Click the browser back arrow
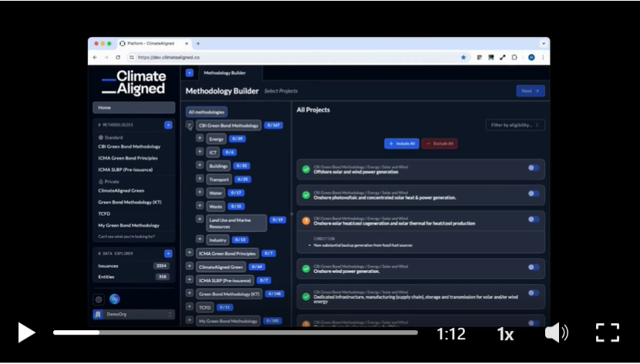The width and height of the screenshot is (640, 364). click(95, 58)
